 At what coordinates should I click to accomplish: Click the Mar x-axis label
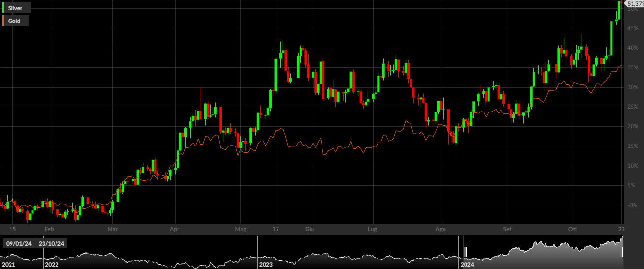[x=112, y=229]
